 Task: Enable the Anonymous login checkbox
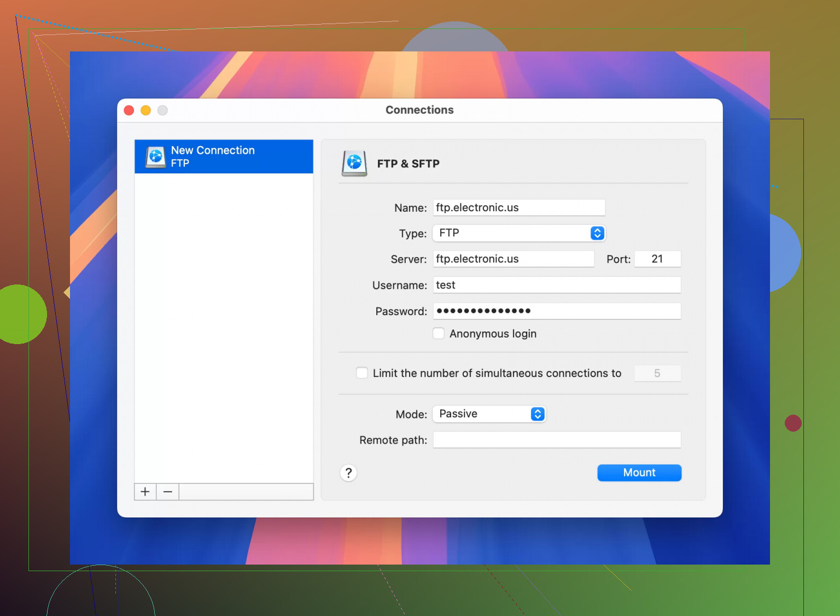pyautogui.click(x=439, y=333)
